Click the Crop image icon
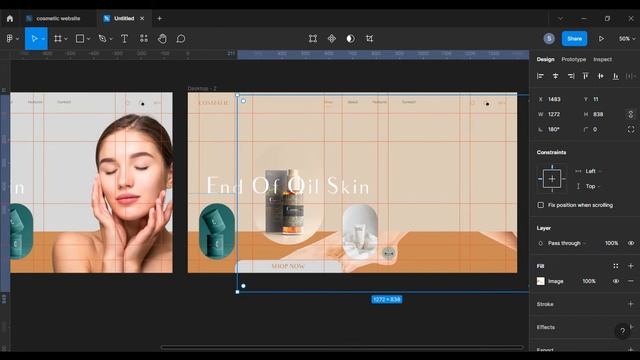This screenshot has height=360, width=640. point(369,39)
